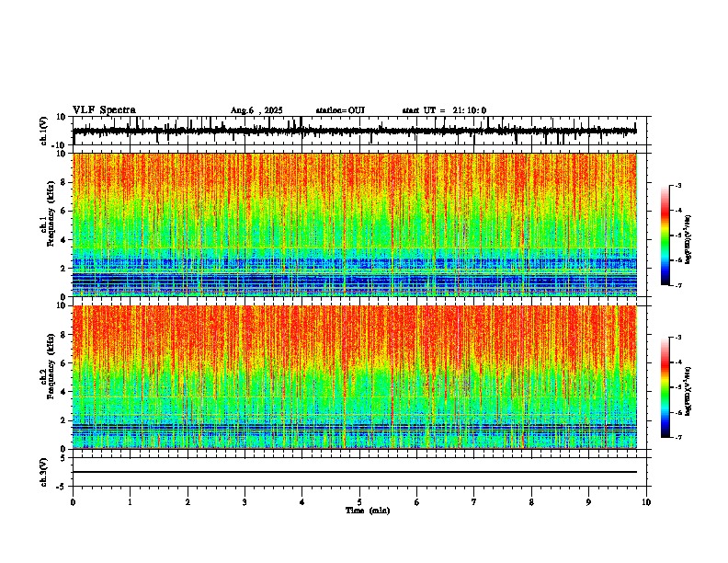Screen dimensions: 728x563
Task: Click the ch.1 spectrogram color scale bar
Action: [x=665, y=236]
